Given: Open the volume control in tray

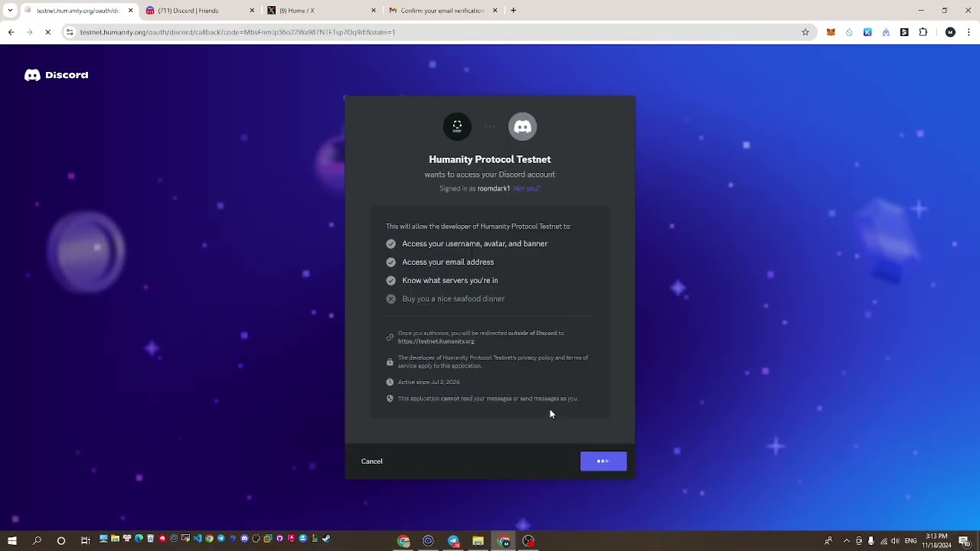Looking at the screenshot, I should (x=895, y=541).
